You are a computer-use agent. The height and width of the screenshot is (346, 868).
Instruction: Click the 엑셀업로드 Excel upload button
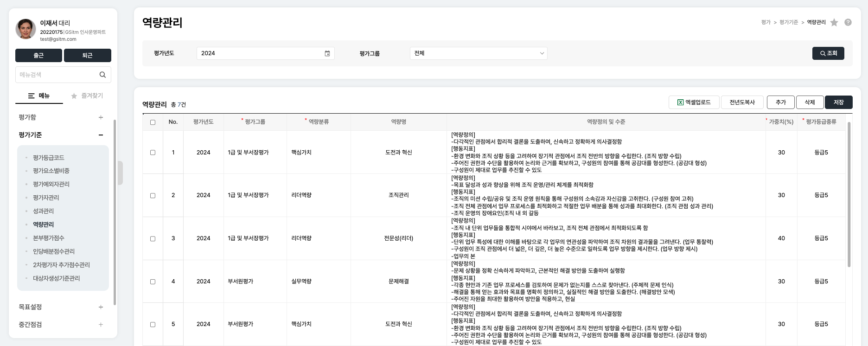tap(694, 103)
